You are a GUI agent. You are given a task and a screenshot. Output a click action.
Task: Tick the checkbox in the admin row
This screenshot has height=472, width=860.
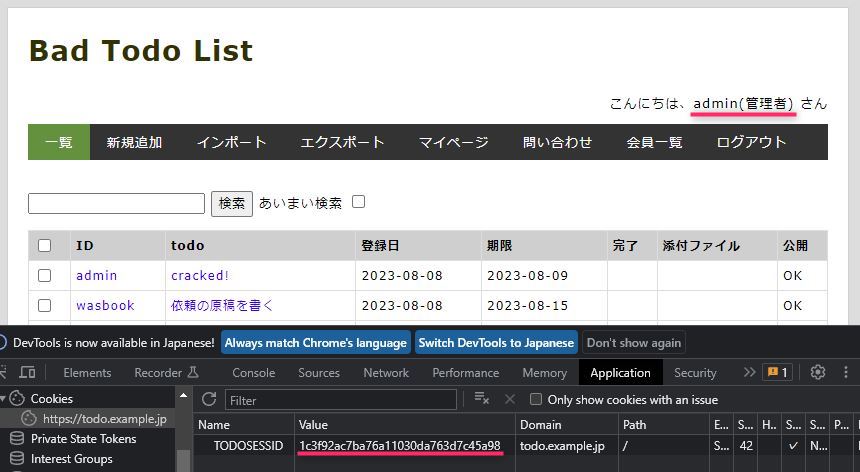[x=44, y=275]
